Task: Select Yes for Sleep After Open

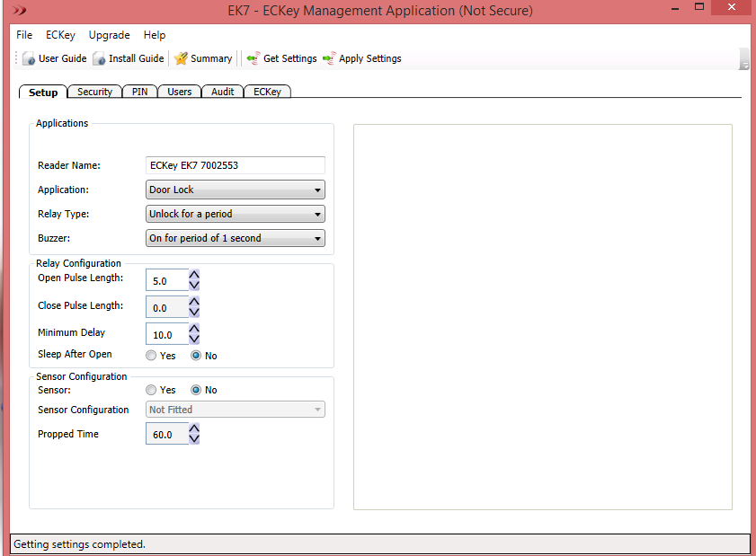Action: click(x=151, y=356)
